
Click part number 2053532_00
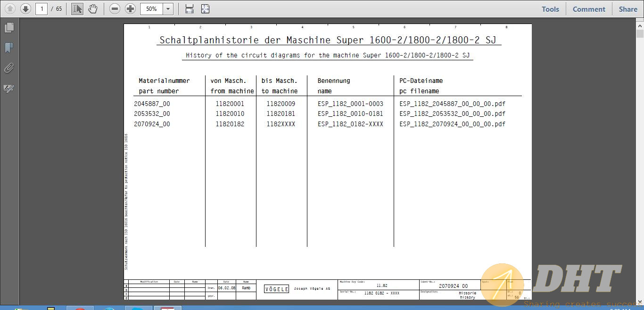coord(152,114)
